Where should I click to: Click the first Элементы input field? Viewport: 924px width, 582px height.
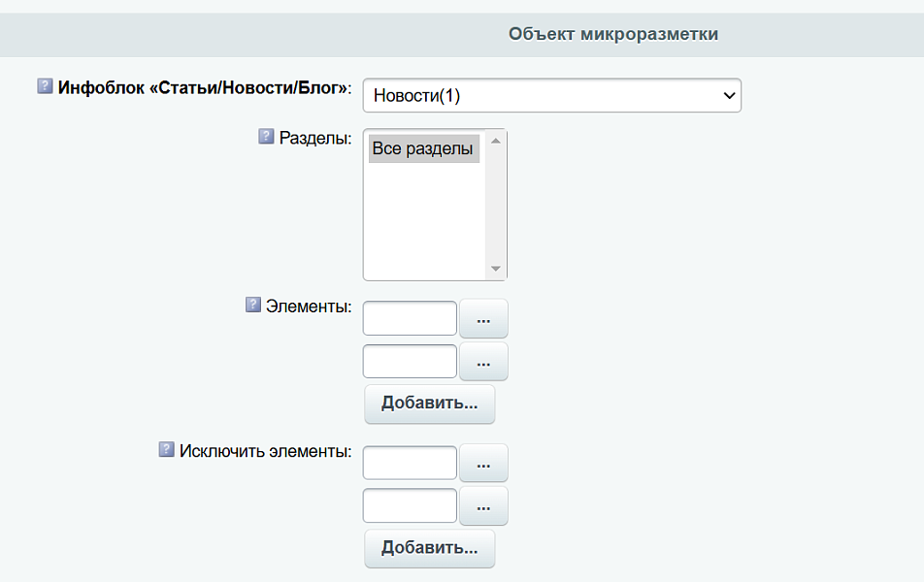[x=409, y=317]
